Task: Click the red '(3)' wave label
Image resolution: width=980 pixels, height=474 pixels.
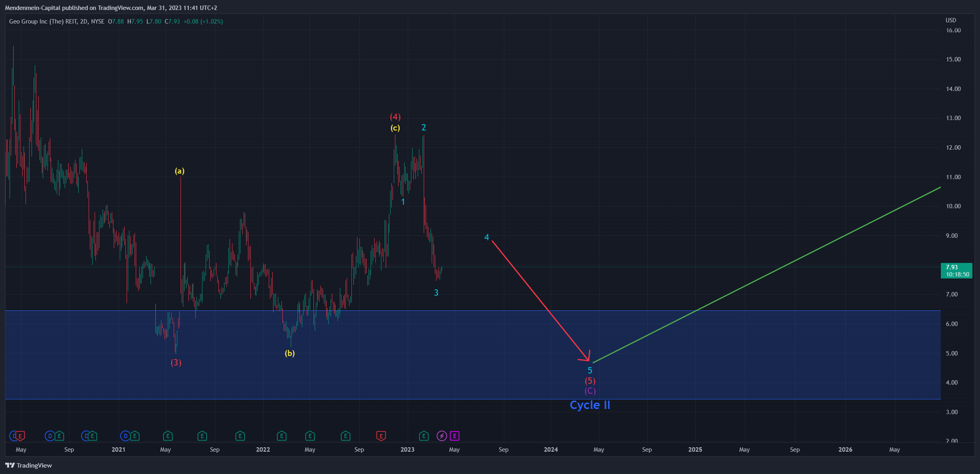Action: [x=176, y=363]
